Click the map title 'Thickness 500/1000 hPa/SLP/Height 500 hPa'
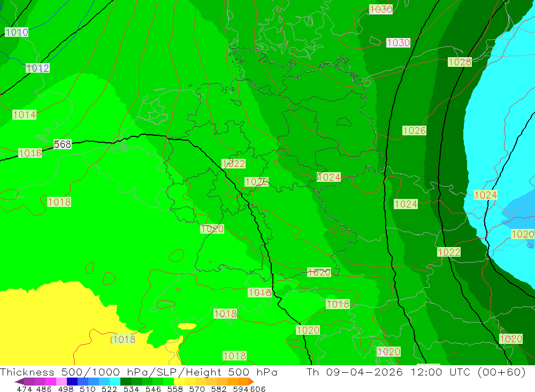This screenshot has width=535, height=392. point(139,372)
